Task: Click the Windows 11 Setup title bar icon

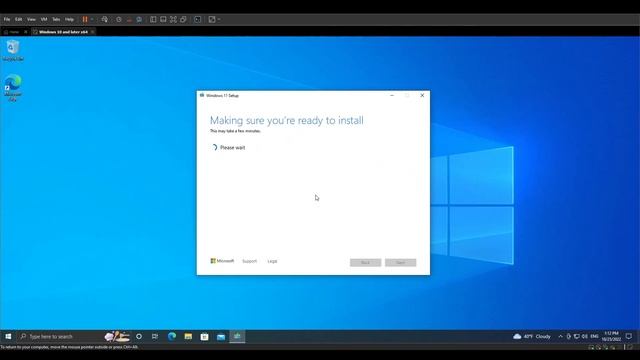Action: [202, 96]
